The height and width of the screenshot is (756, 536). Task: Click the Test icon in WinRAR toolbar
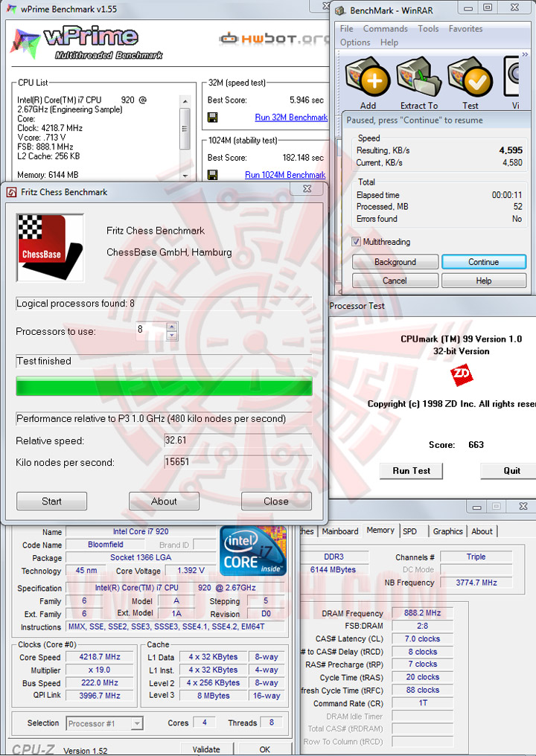[x=470, y=77]
